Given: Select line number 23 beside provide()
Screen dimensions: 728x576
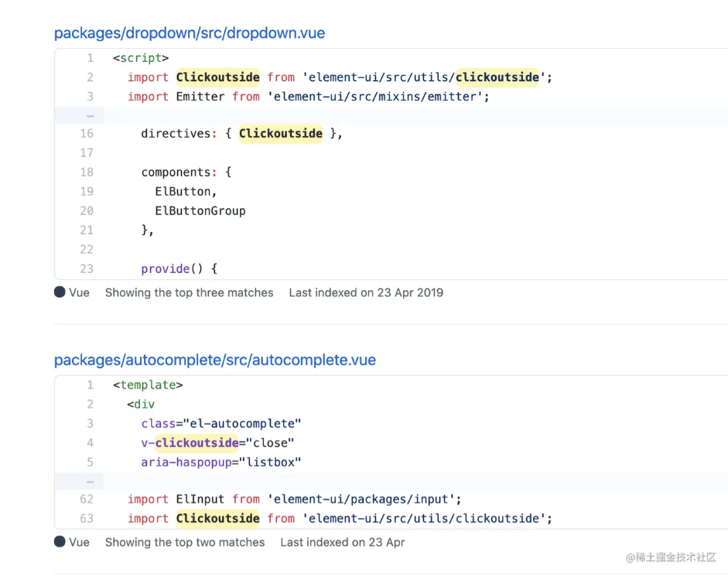Looking at the screenshot, I should coord(87,269).
